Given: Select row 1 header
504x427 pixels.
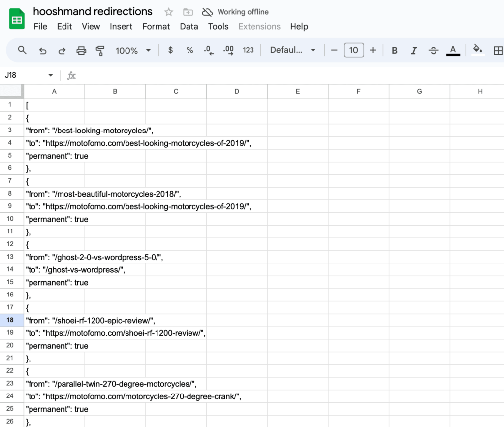Looking at the screenshot, I should point(12,105).
